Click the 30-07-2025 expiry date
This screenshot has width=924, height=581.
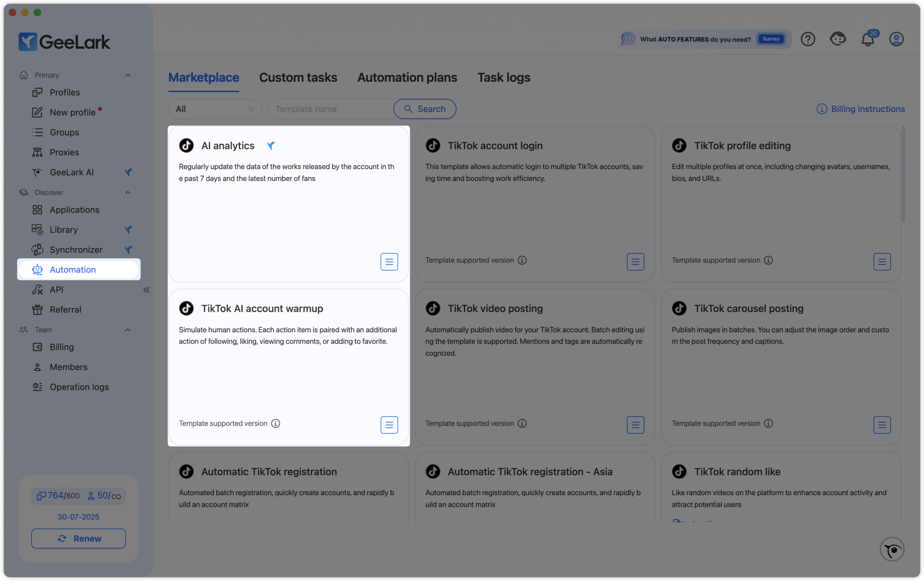79,517
